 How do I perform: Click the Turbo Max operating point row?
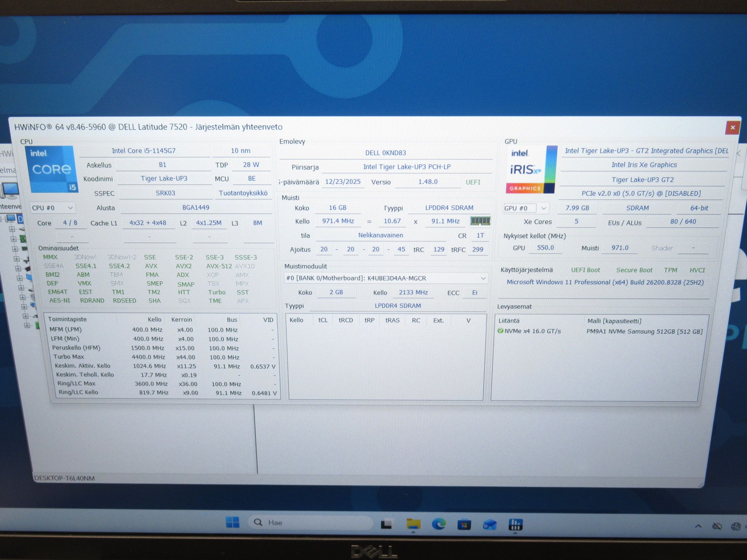[162, 357]
